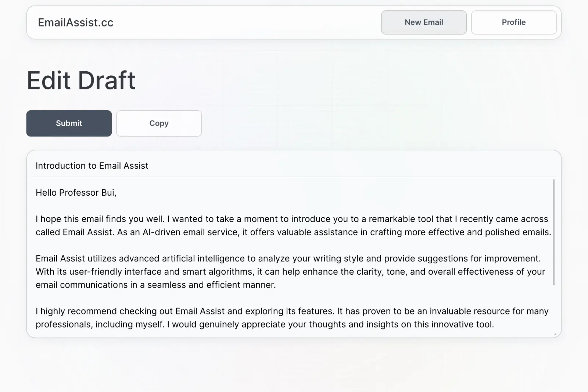Place cursor after 'Hello Professor Bui,'
The image size is (588, 392).
click(118, 192)
